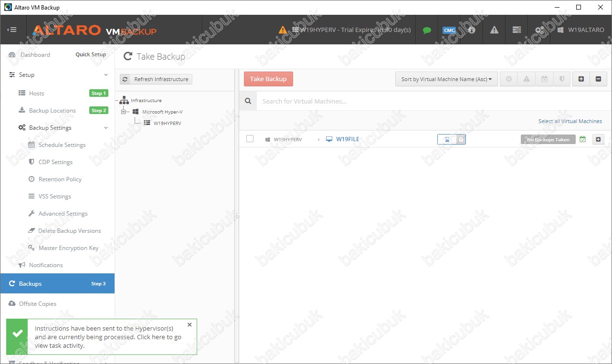The image size is (612, 364).
Task: Click the Step 1 badge next to Hosts
Action: (99, 94)
